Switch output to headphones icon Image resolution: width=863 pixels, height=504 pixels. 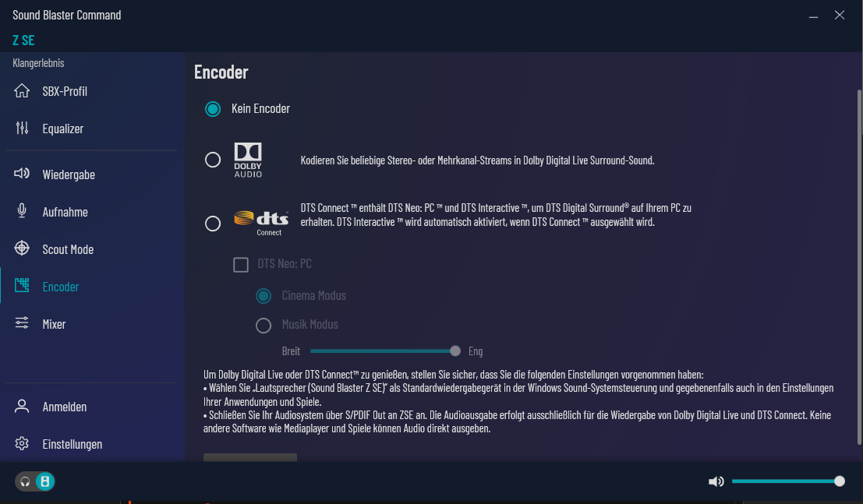[25, 482]
